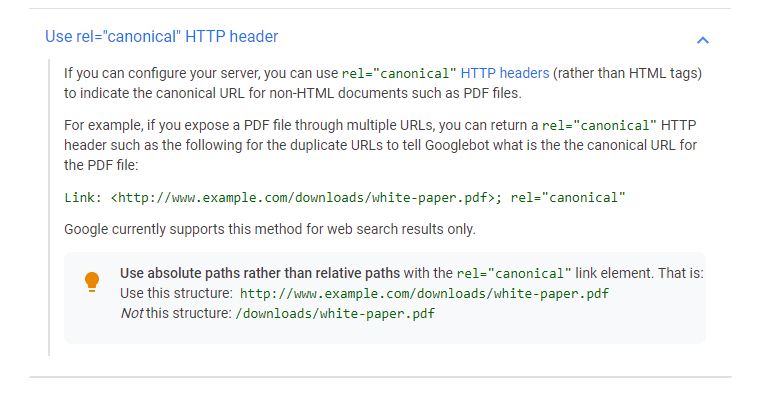Click the word Googlebot in the paragraph
The width and height of the screenshot is (766, 394).
click(457, 145)
